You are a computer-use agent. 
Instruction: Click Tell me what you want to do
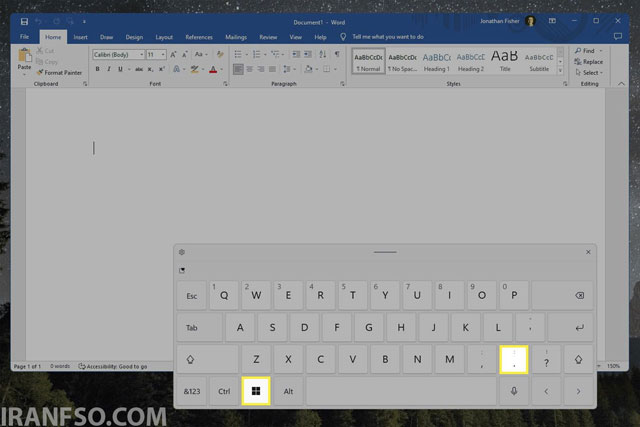pyautogui.click(x=388, y=37)
